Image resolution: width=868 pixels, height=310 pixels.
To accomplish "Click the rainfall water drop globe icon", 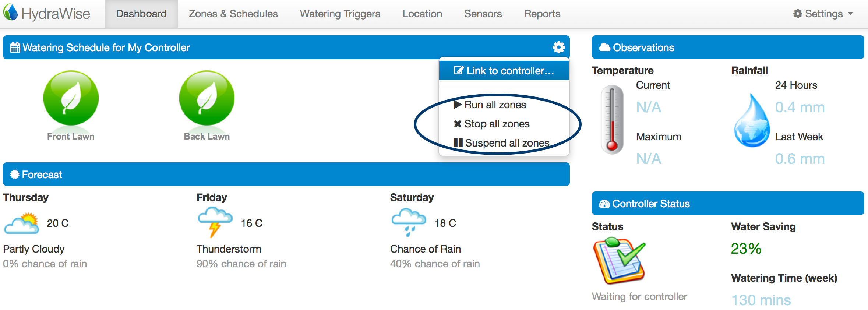I will pyautogui.click(x=751, y=121).
